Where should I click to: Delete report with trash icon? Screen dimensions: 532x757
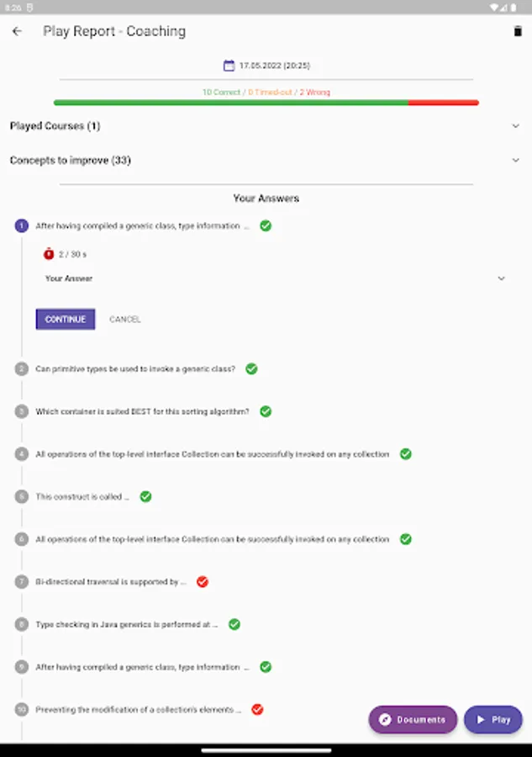click(x=517, y=32)
